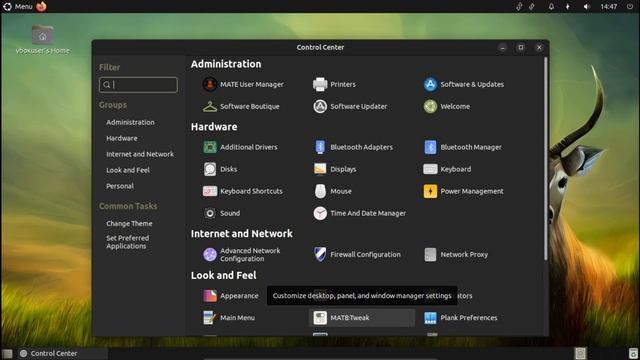Viewport: 640px width, 360px height.
Task: Open MATE User Manager icon
Action: 210,84
